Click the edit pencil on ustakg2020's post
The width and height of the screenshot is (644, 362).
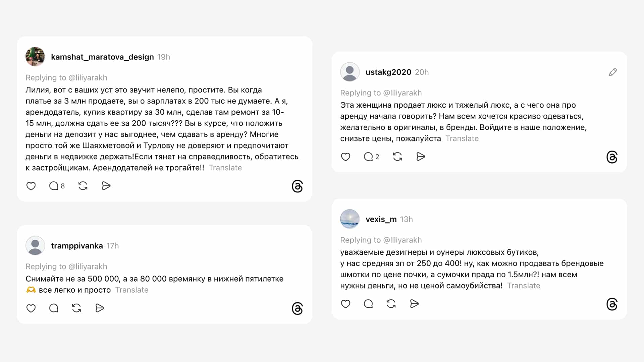click(613, 72)
